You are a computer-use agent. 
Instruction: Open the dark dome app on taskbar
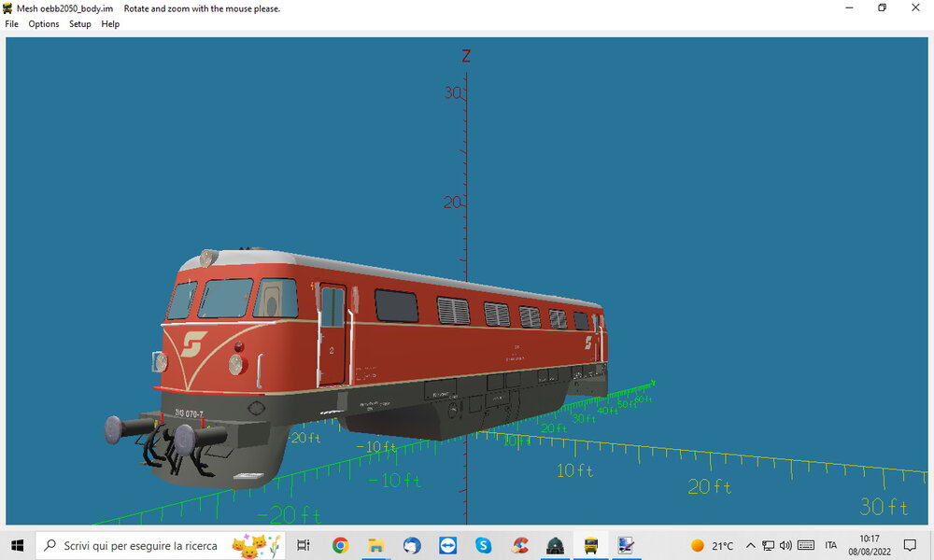pos(555,545)
